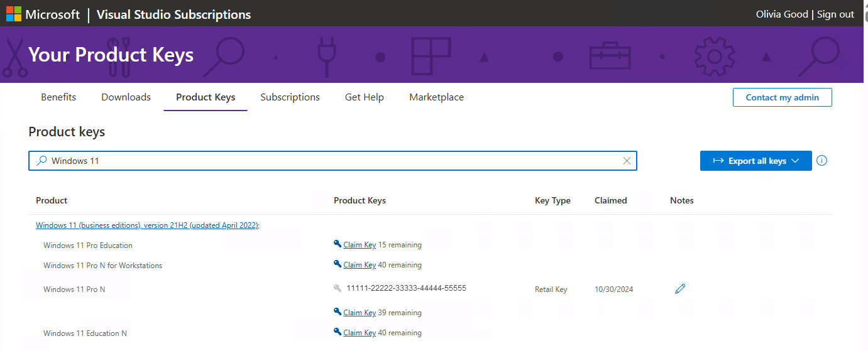Click Windows 11 Pro N for Workstations label
The height and width of the screenshot is (351, 868).
click(x=102, y=266)
